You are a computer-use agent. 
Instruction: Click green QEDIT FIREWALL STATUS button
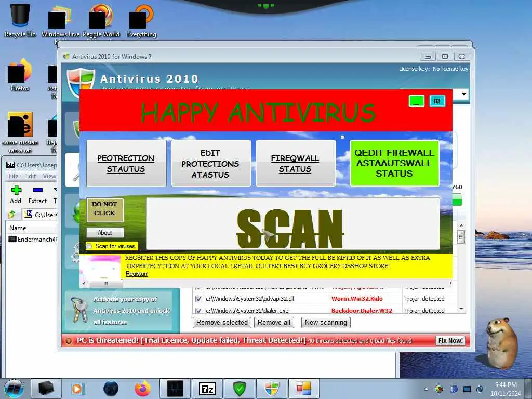(395, 164)
